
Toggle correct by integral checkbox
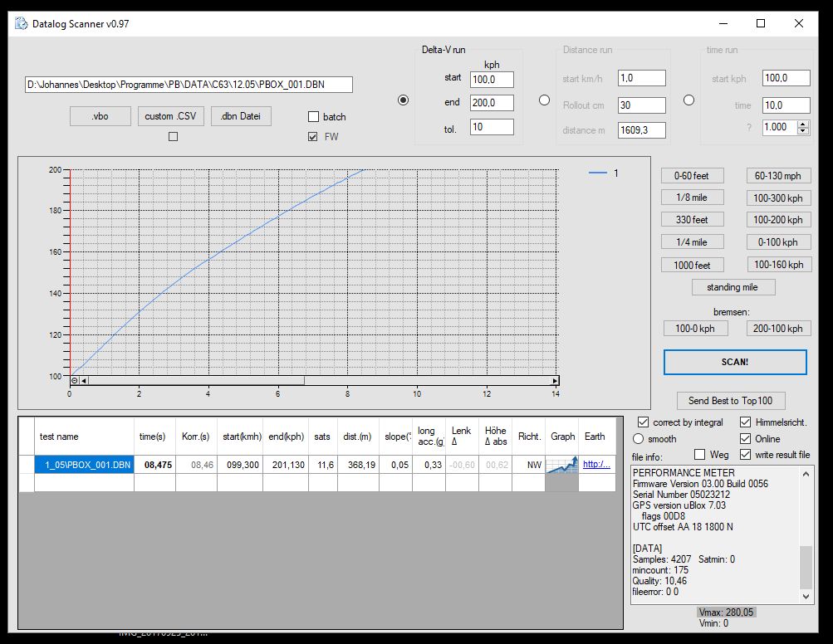[644, 422]
